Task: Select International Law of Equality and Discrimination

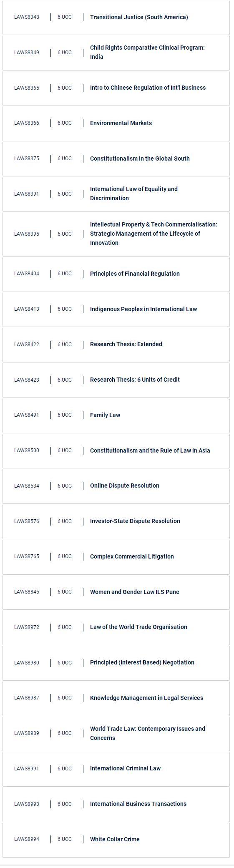Action: pos(116,194)
